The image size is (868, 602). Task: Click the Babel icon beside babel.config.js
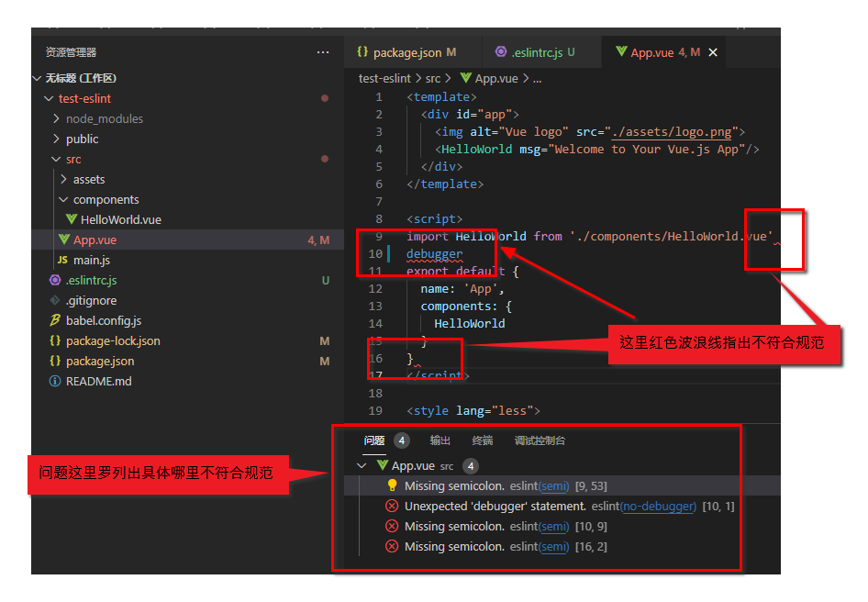[55, 320]
